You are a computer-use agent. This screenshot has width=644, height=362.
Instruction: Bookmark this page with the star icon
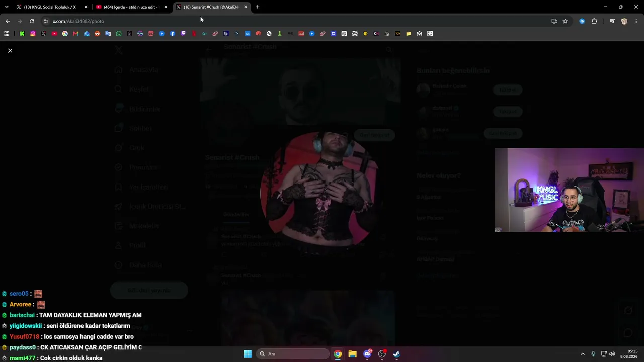(x=565, y=21)
